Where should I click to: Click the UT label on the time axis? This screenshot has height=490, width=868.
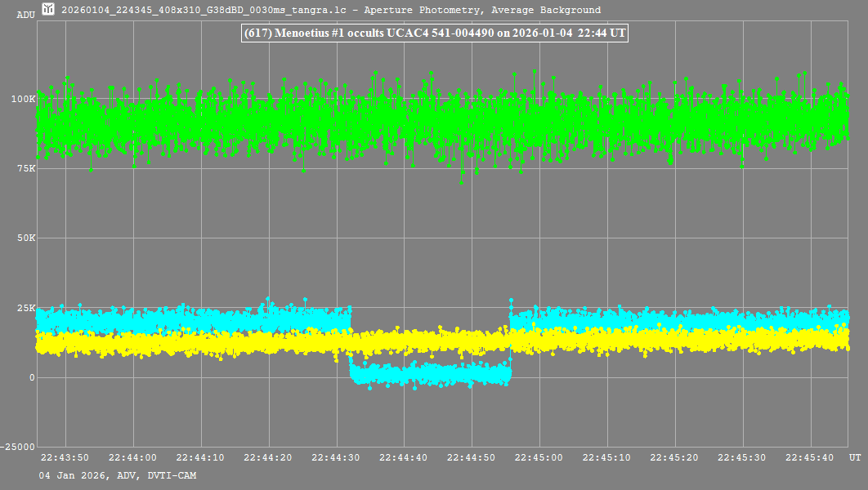pyautogui.click(x=853, y=457)
